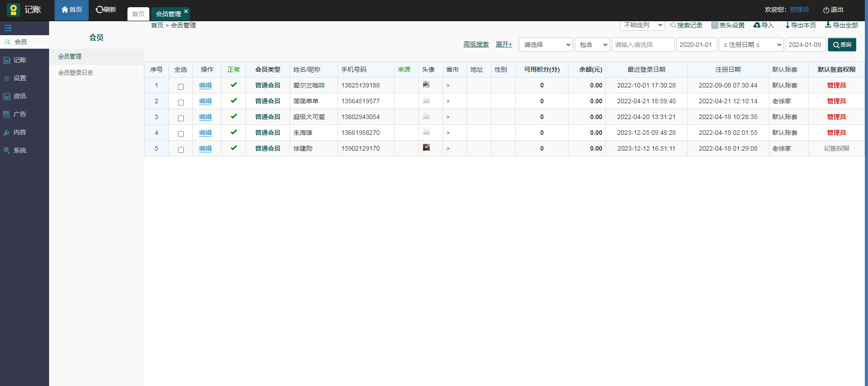Open the 广告 sidebar section
Image resolution: width=868 pixels, height=386 pixels.
point(24,114)
